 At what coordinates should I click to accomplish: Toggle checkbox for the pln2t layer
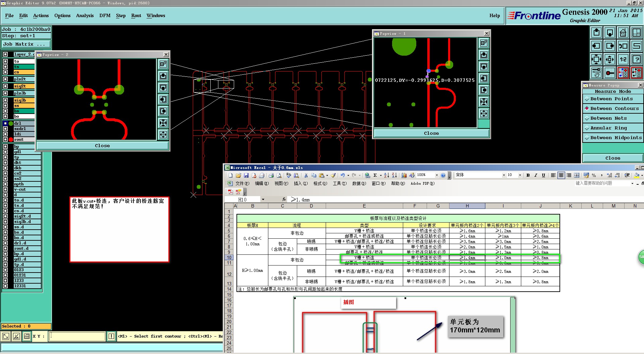click(x=5, y=79)
